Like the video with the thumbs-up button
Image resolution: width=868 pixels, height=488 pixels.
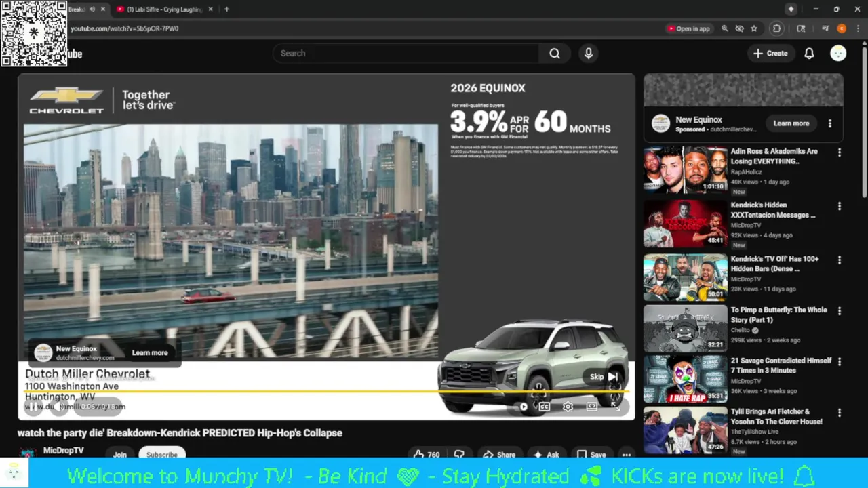click(427, 455)
